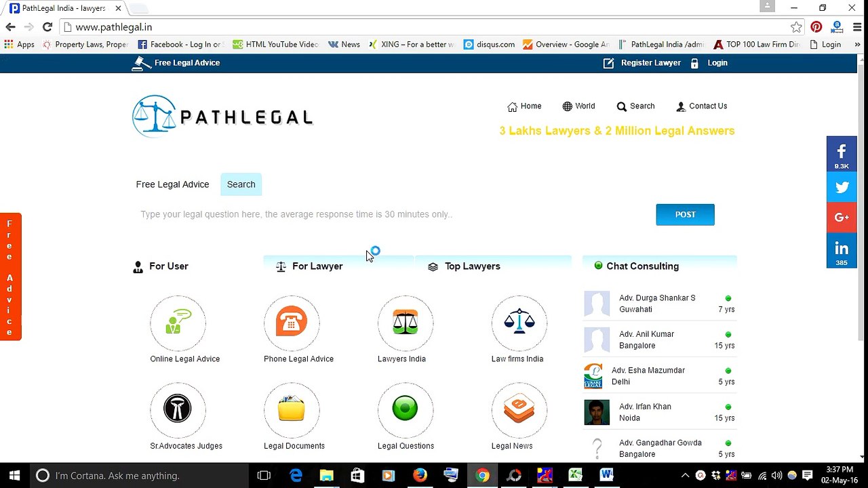Open the HTML YouTube Video bookmark
868x488 pixels.
[x=275, y=45]
